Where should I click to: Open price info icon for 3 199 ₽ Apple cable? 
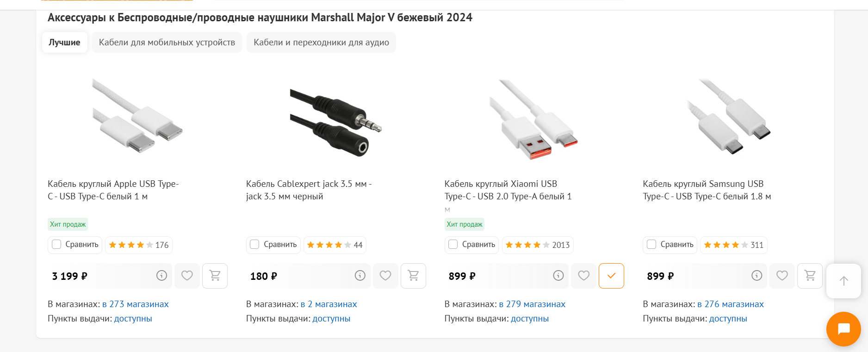(161, 276)
